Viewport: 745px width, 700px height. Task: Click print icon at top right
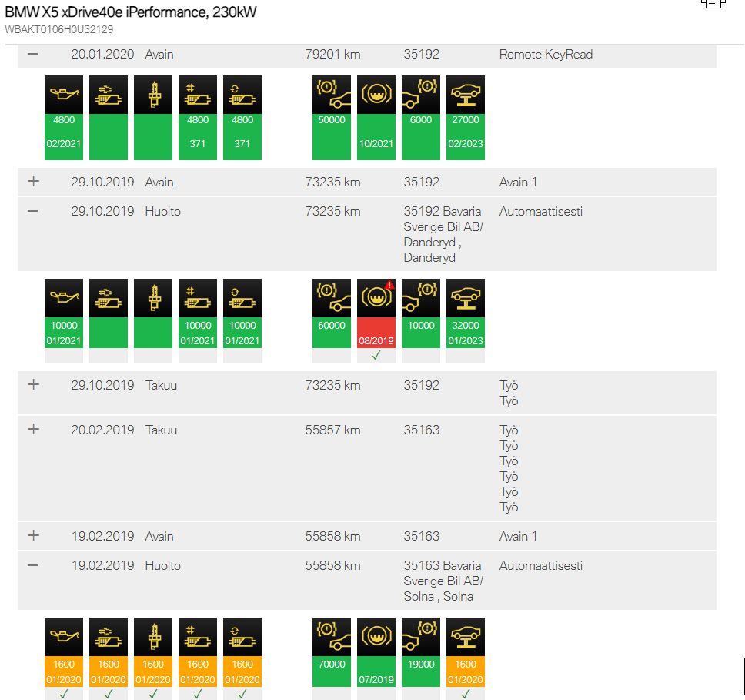(713, 4)
